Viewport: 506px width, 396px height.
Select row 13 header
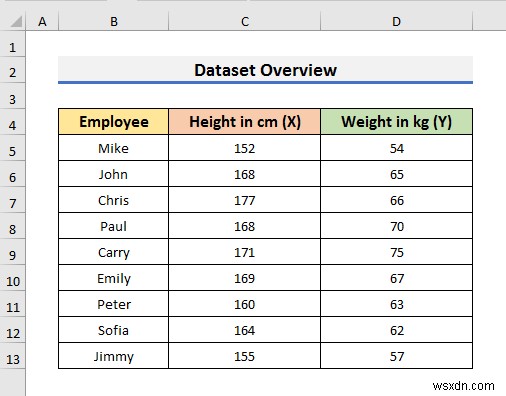tap(12, 356)
